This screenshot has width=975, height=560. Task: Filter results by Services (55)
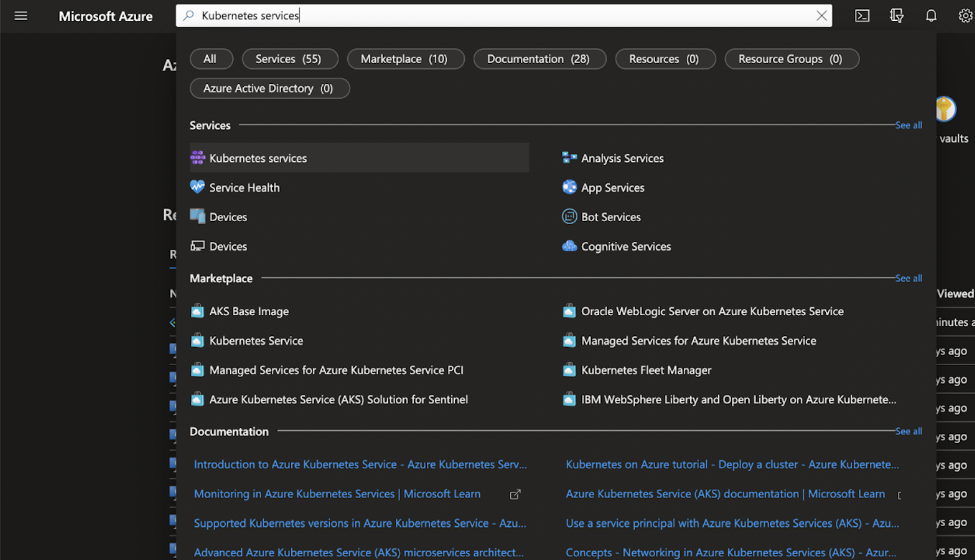290,59
